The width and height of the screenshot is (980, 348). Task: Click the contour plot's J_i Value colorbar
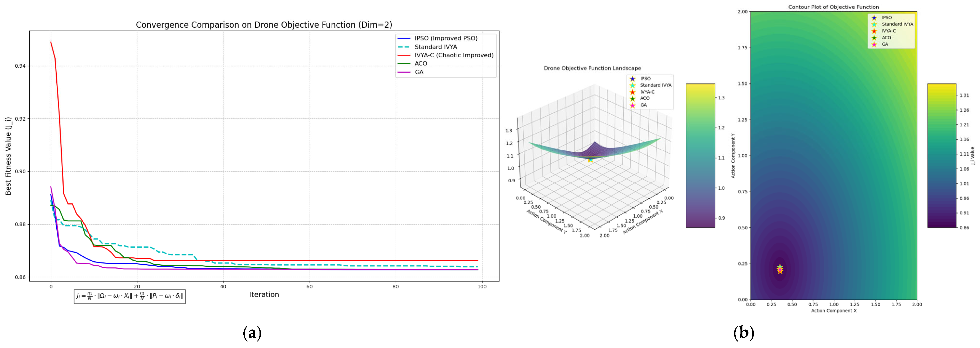click(x=942, y=156)
